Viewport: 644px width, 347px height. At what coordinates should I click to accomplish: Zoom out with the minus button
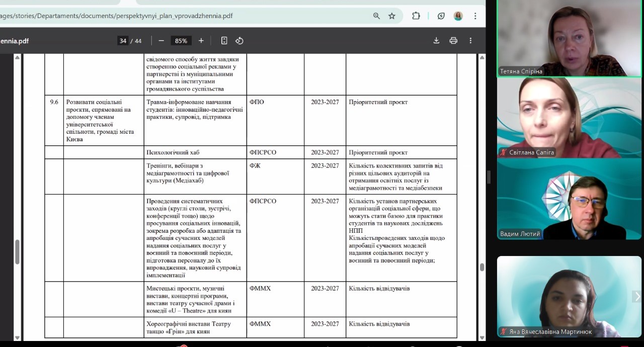click(161, 41)
